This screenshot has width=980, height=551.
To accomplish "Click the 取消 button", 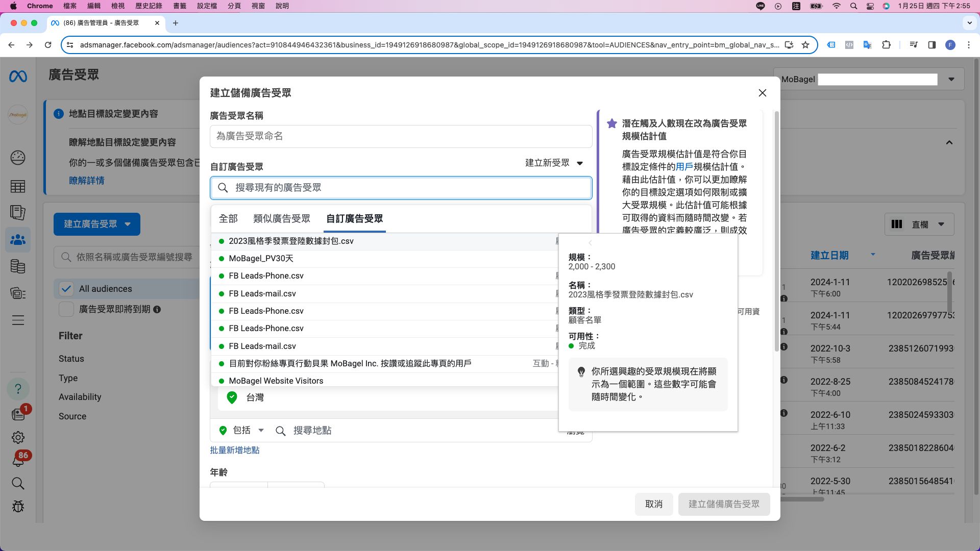I will point(654,504).
